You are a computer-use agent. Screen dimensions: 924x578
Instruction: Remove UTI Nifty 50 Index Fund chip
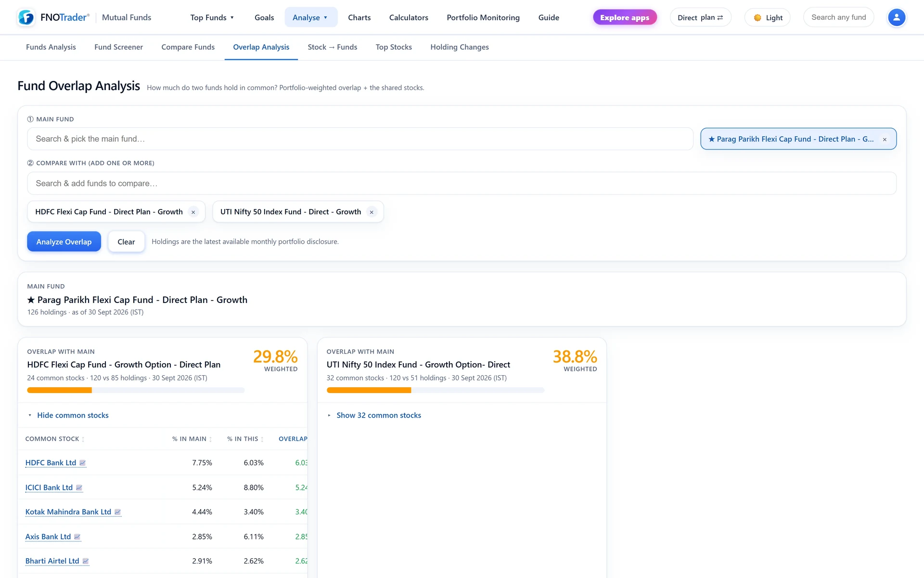click(x=372, y=212)
